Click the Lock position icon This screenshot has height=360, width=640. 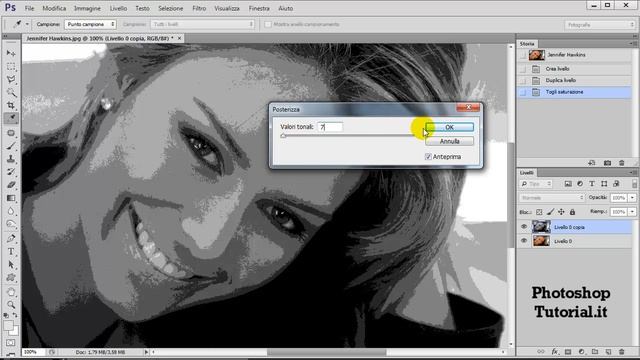point(561,212)
